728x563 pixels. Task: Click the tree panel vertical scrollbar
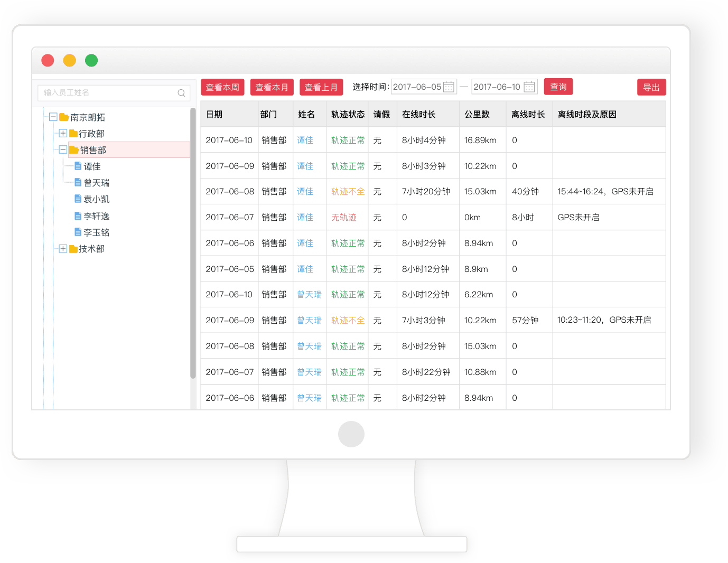[193, 243]
